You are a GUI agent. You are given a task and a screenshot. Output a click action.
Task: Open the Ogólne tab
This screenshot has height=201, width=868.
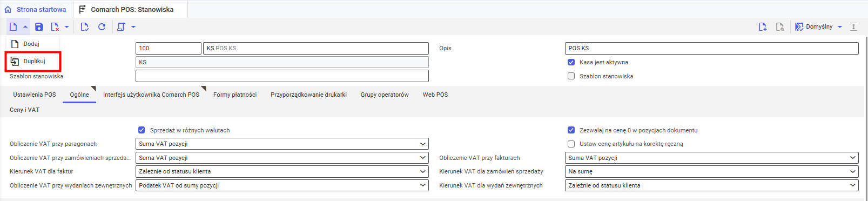pos(79,95)
